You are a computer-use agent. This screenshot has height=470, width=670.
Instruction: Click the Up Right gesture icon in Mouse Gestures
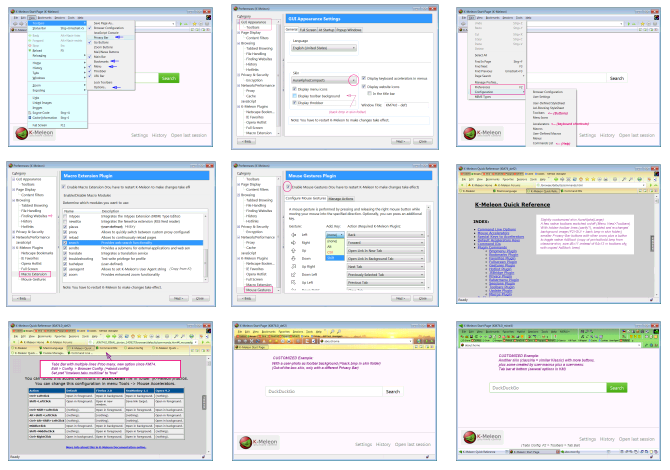coord(293,267)
